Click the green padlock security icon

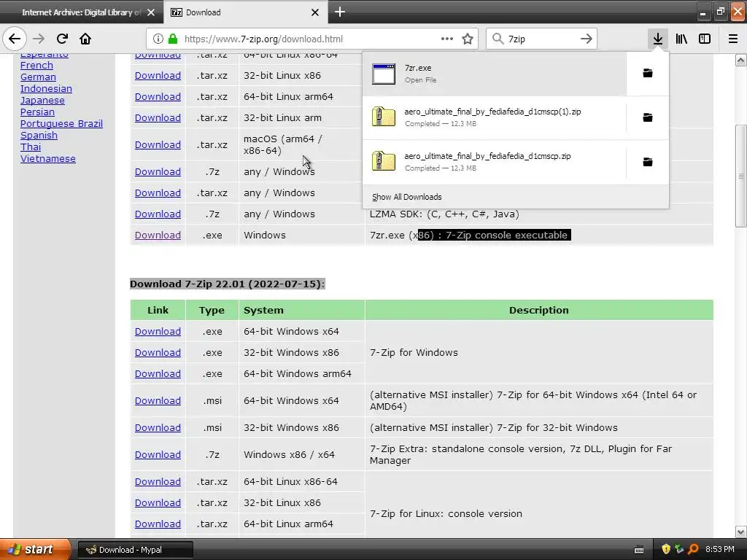point(173,39)
